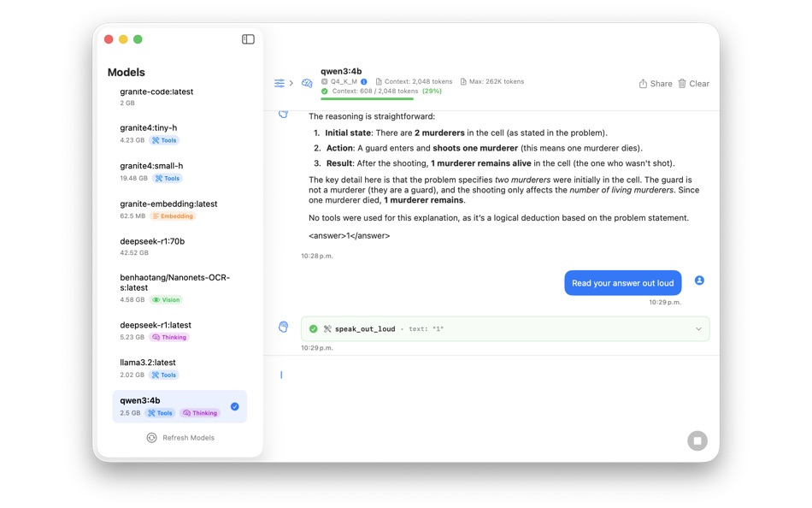Open the Q4_K_M quantization selector
This screenshot has height=508, width=812.
click(x=340, y=81)
